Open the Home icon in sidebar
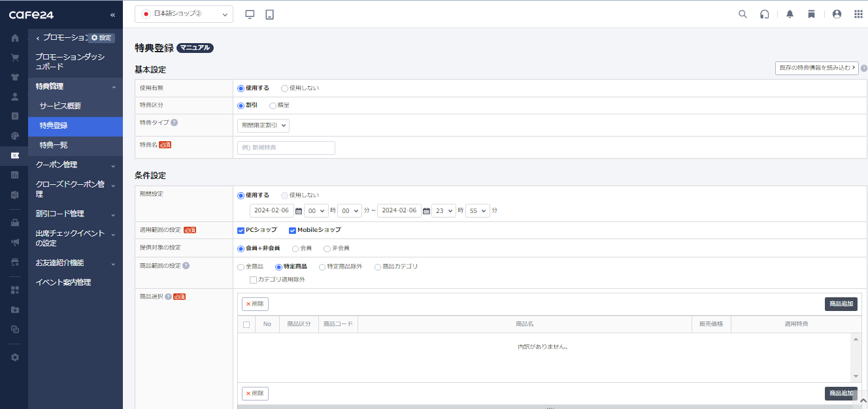The image size is (868, 409). tap(14, 37)
